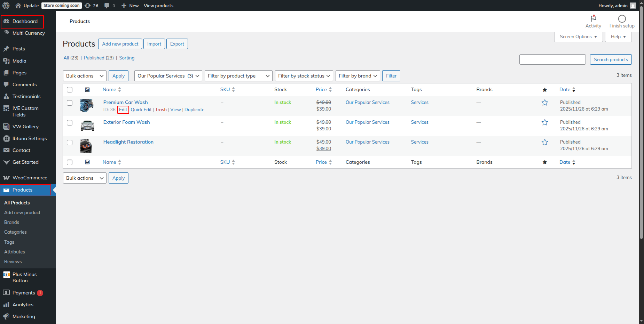This screenshot has height=324, width=644.
Task: Open the Exterior Foam Wash product link
Action: (126, 122)
